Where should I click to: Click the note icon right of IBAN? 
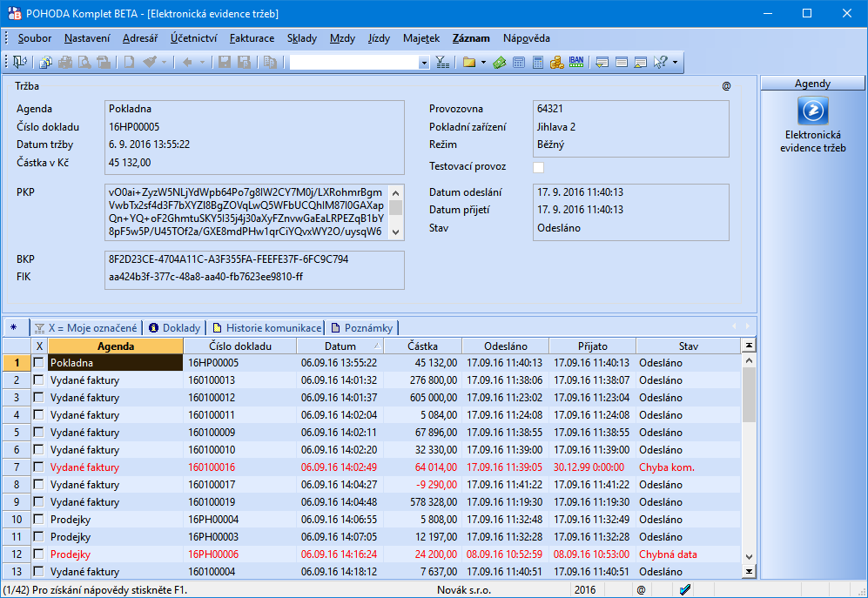coord(602,62)
